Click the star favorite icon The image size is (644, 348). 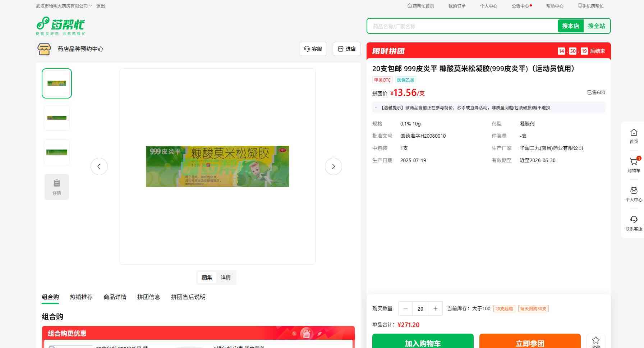click(x=595, y=341)
